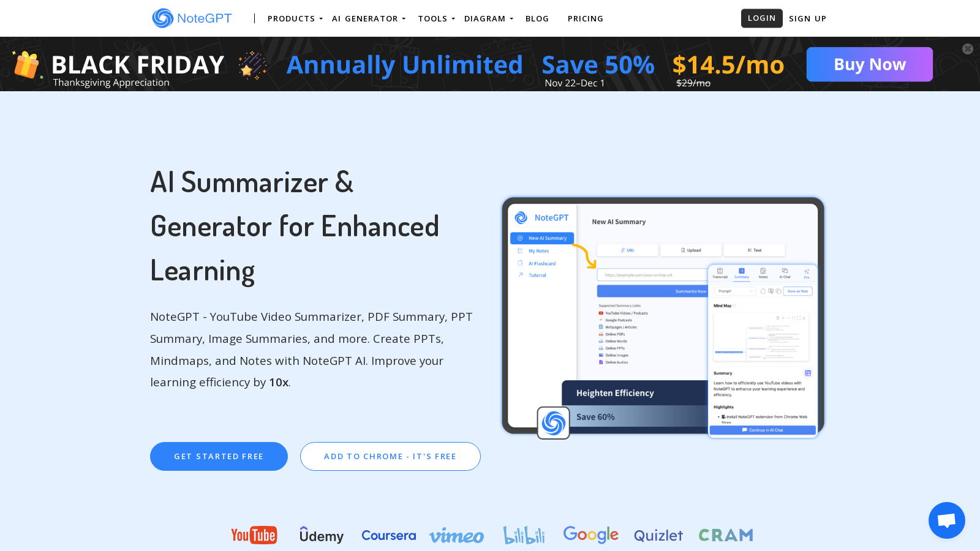Viewport: 980px width, 551px height.
Task: Click 'Annually Unlimited' banner text
Action: click(405, 65)
